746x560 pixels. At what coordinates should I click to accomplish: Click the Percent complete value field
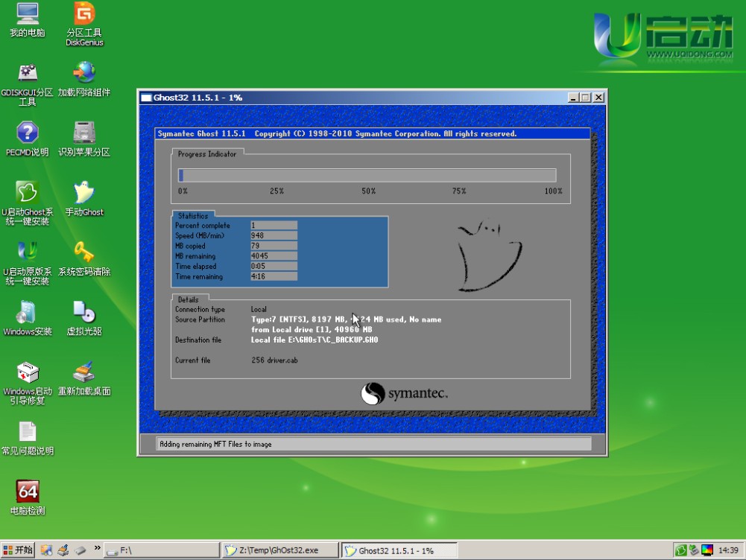click(274, 226)
